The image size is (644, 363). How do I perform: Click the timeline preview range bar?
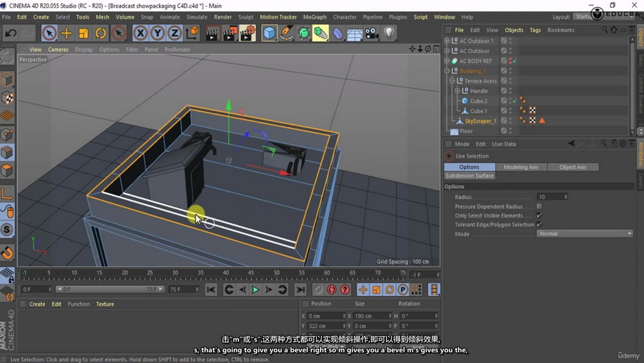(110, 289)
